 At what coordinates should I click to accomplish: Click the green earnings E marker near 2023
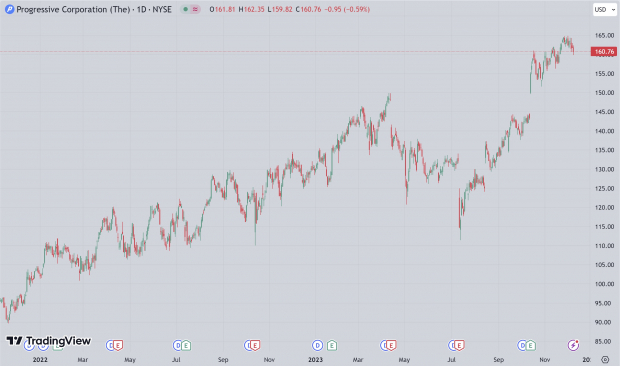click(332, 345)
